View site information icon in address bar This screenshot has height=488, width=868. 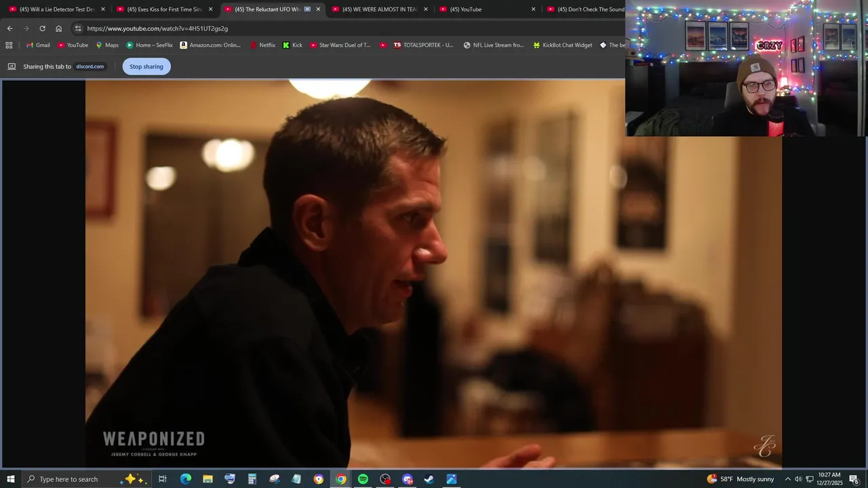[78, 28]
